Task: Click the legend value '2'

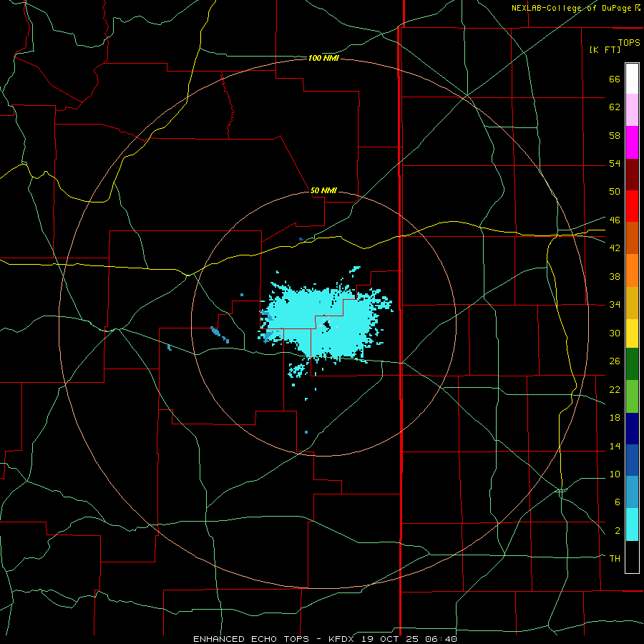Action: (x=617, y=530)
